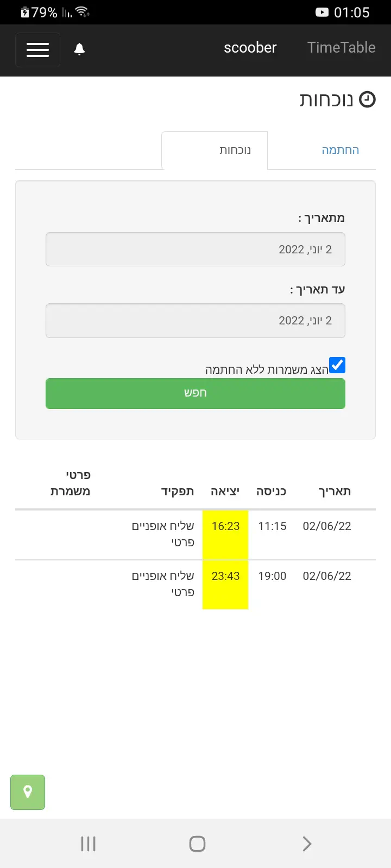Viewport: 391px width, 868px height.
Task: Switch to the החתמה tab
Action: (x=340, y=150)
